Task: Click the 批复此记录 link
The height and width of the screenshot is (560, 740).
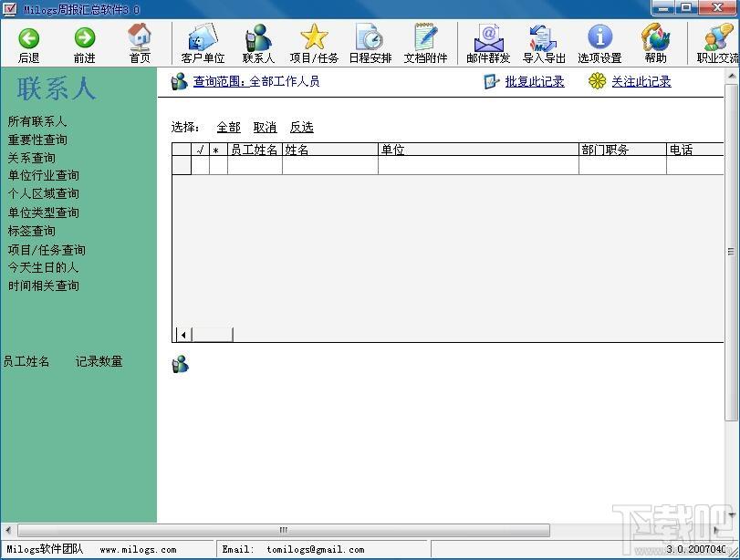Action: 535,81
